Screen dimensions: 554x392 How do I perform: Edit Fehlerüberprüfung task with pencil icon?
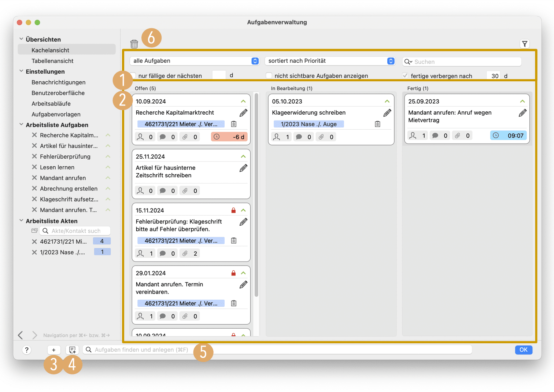[243, 222]
